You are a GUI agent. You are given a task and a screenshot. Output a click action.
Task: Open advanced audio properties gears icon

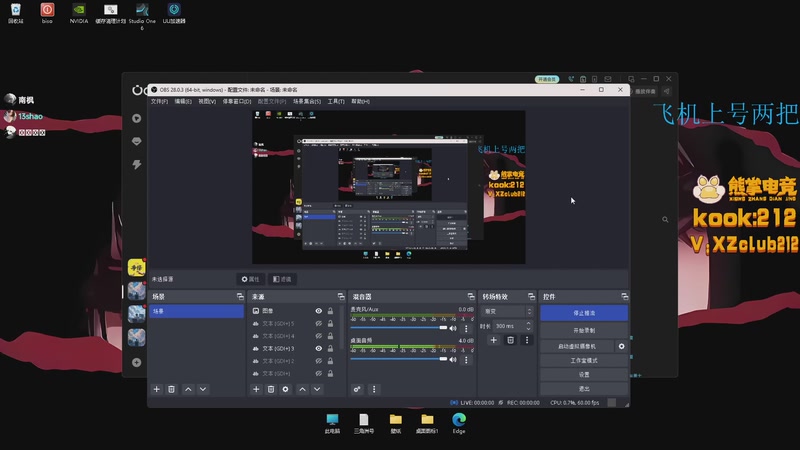(x=357, y=389)
